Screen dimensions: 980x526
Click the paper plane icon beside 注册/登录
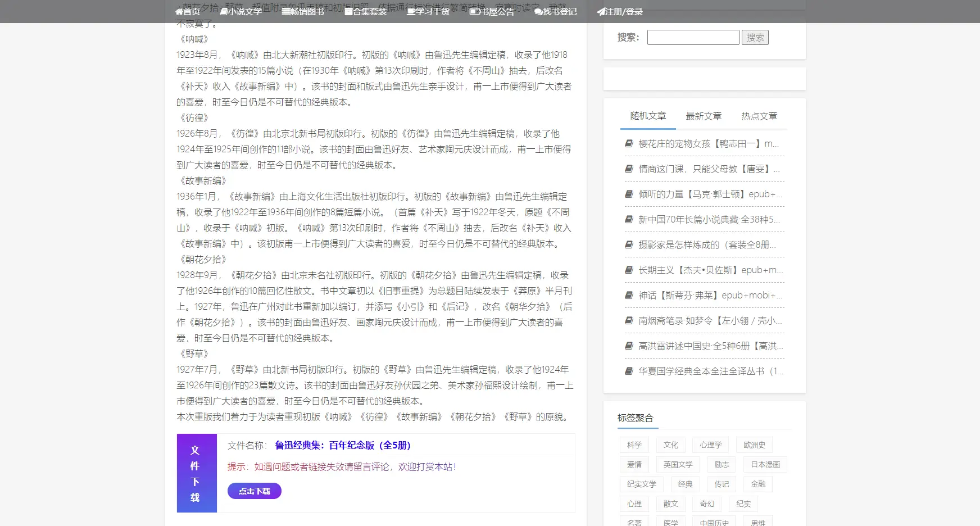coord(601,11)
